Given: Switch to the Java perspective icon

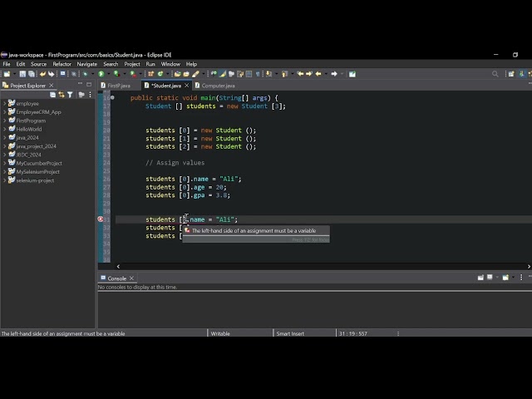Looking at the screenshot, I should pyautogui.click(x=522, y=74).
